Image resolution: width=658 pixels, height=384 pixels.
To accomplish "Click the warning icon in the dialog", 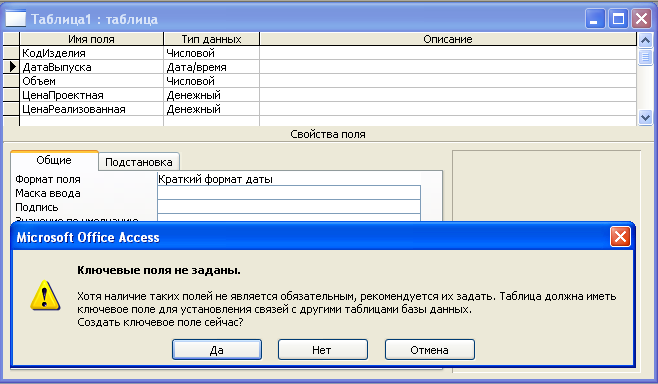I will [45, 296].
